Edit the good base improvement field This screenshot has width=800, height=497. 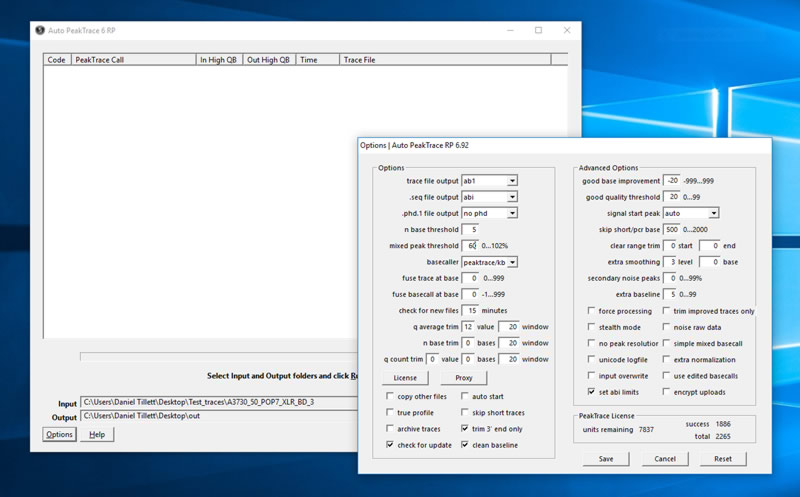[671, 181]
